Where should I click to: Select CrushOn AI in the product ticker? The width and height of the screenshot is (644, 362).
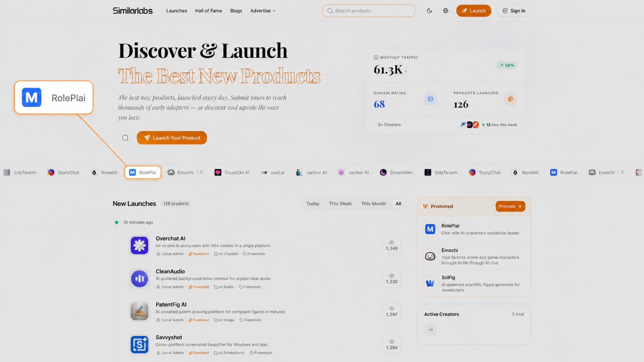click(232, 173)
